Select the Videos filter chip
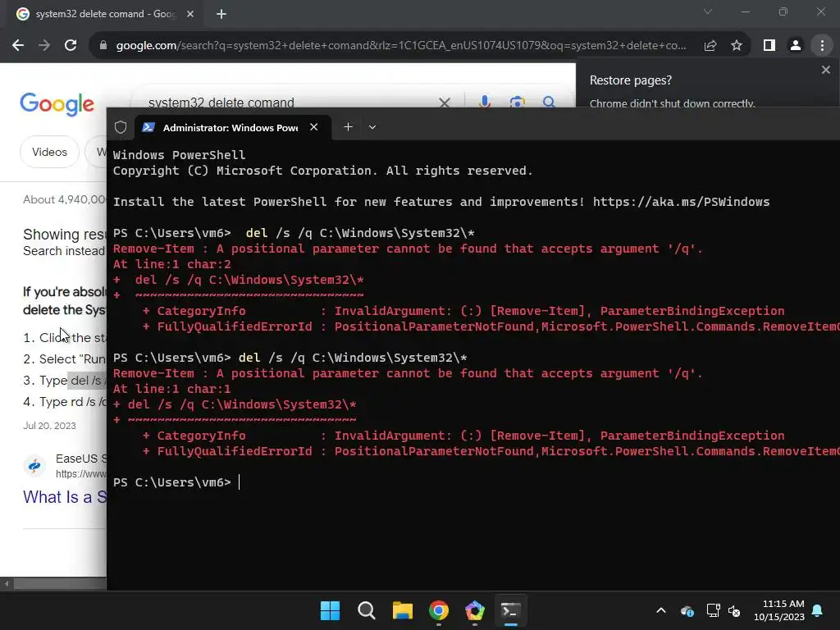 [49, 152]
